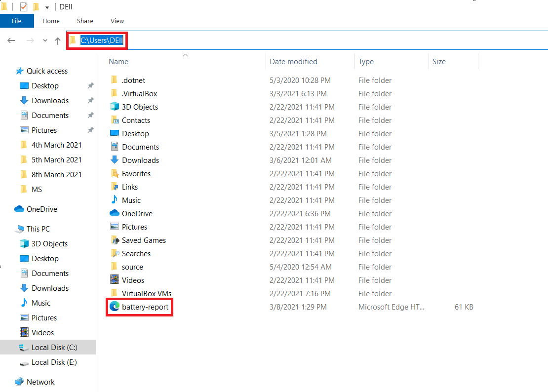The height and width of the screenshot is (392, 548).
Task: Switch to the View ribbon tab
Action: click(x=117, y=21)
